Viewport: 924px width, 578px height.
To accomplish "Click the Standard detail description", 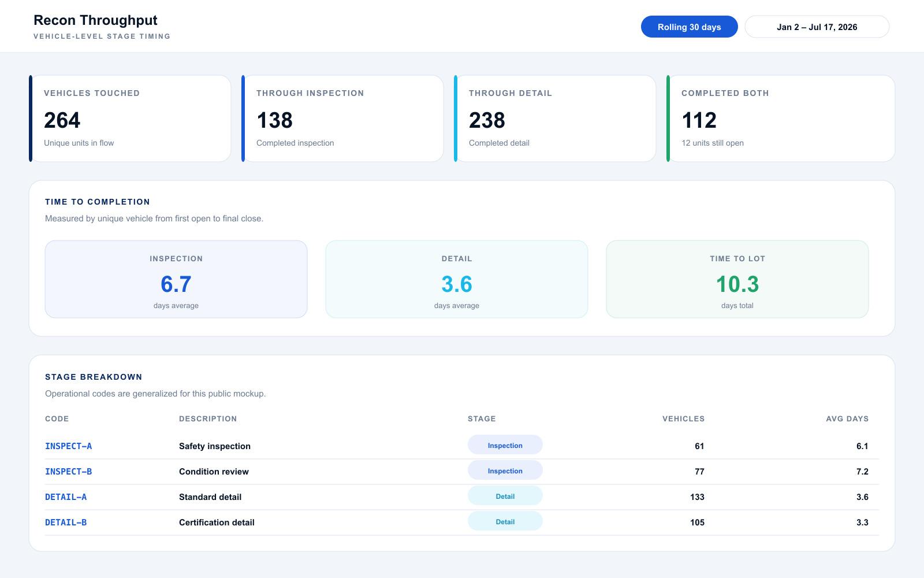I will pos(210,497).
